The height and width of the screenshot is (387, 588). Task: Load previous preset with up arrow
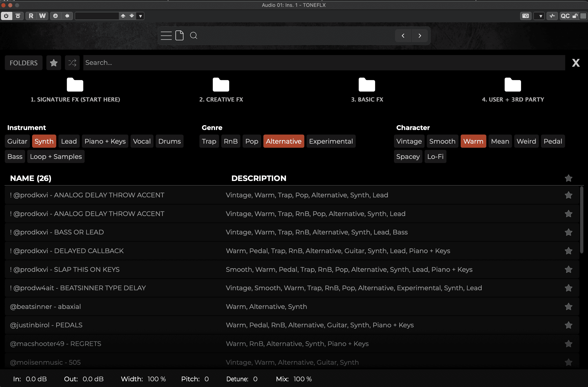pos(123,16)
